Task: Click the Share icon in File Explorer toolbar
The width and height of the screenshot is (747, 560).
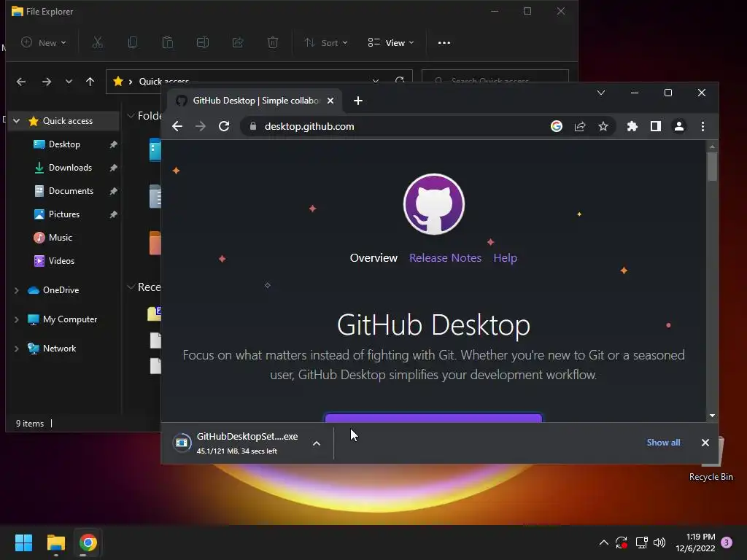Action: pos(238,43)
